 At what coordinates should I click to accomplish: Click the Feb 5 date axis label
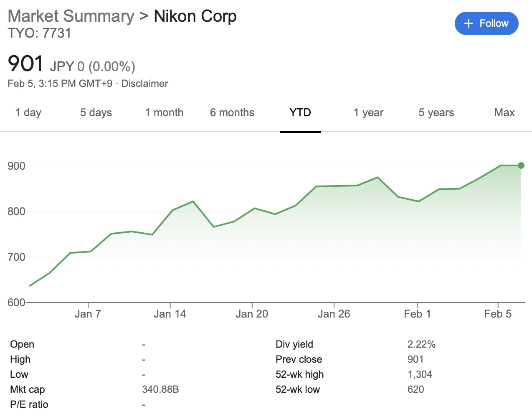pyautogui.click(x=497, y=314)
